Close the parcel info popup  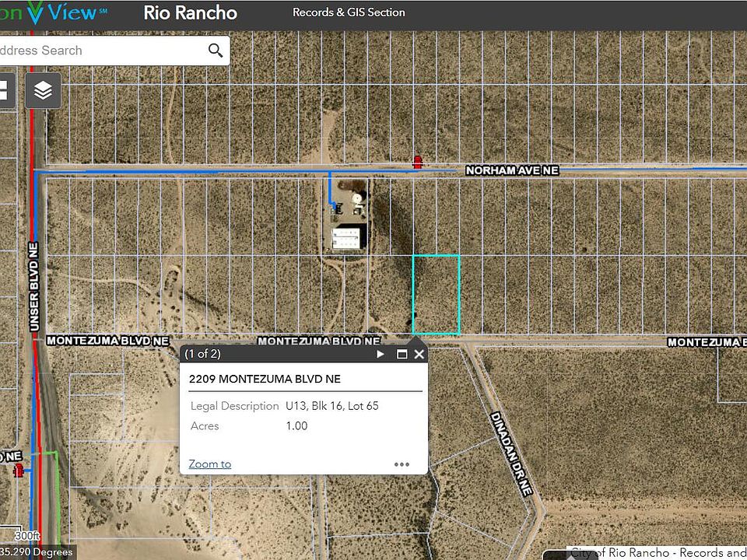(x=419, y=354)
